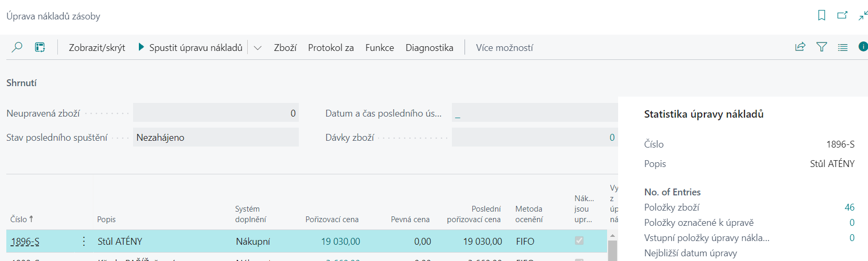Open the row options menu for 1896-S
The image size is (868, 261).
(84, 241)
